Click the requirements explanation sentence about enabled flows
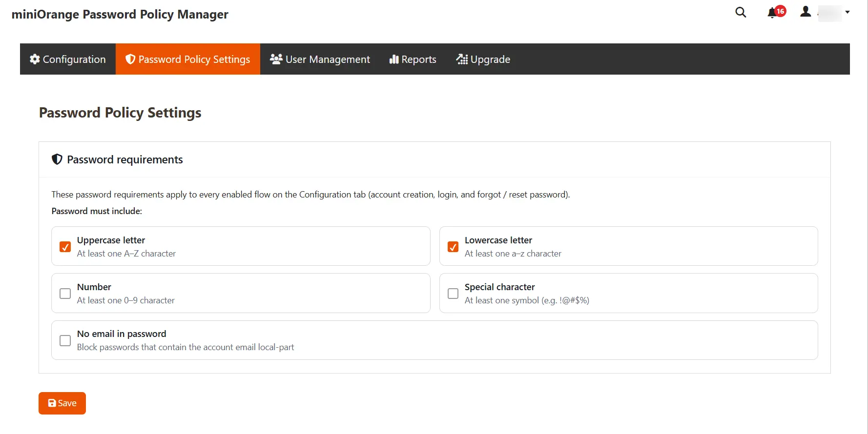 click(310, 195)
